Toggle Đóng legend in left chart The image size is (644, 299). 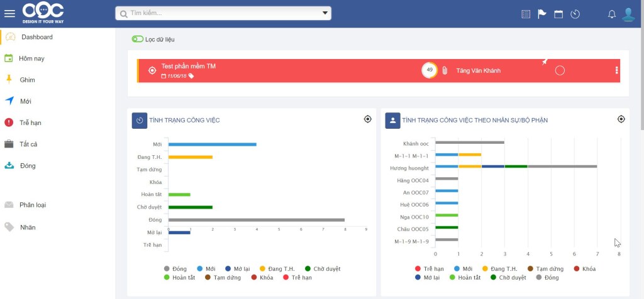pyautogui.click(x=175, y=269)
